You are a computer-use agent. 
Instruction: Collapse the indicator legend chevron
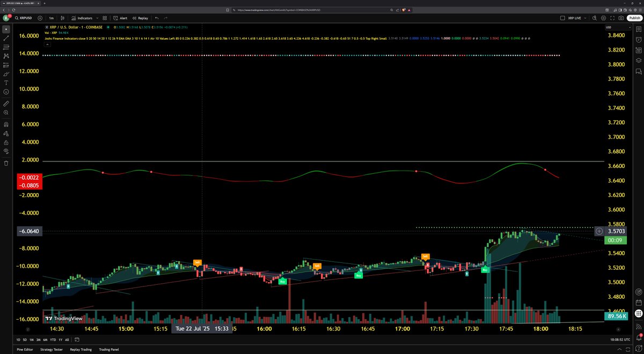click(x=47, y=45)
